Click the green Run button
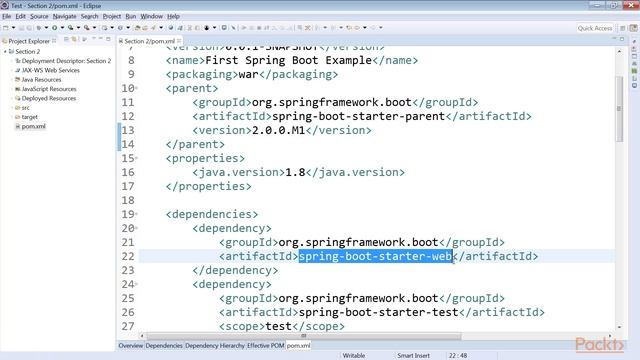The width and height of the screenshot is (640, 360). [54, 28]
